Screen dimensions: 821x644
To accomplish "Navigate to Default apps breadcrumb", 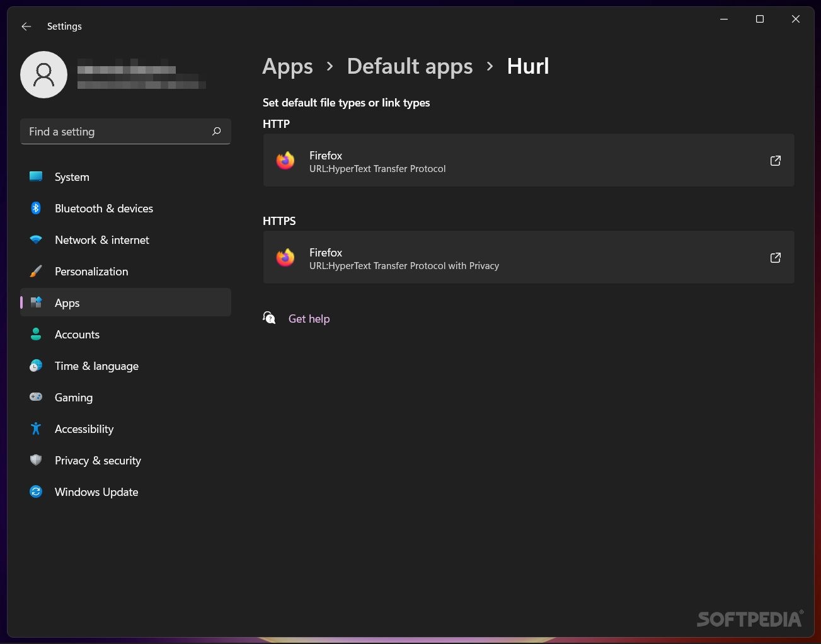I will coord(410,67).
